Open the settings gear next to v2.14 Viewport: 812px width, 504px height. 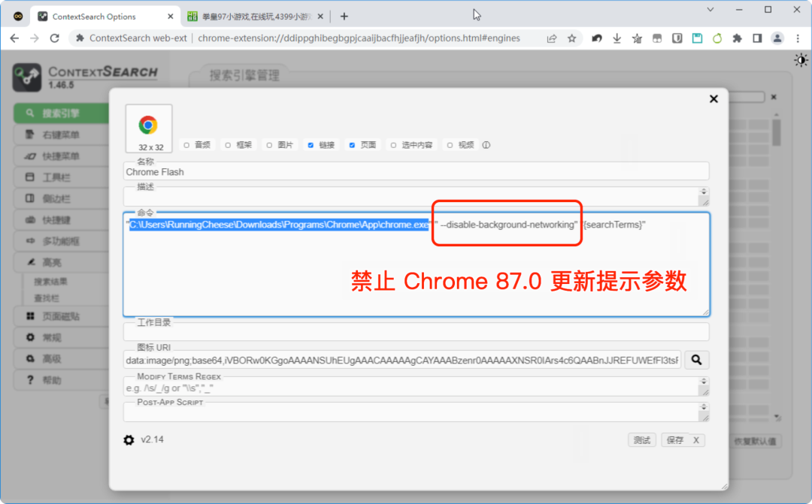coord(129,440)
